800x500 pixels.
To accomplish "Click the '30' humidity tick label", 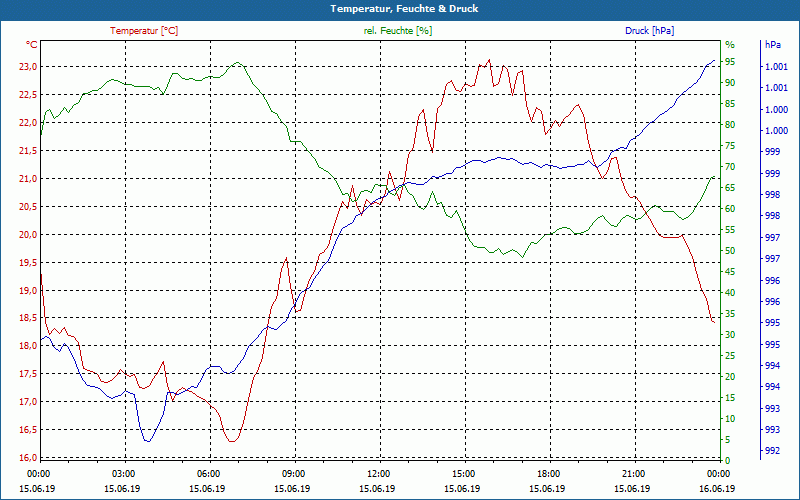I will [x=730, y=335].
